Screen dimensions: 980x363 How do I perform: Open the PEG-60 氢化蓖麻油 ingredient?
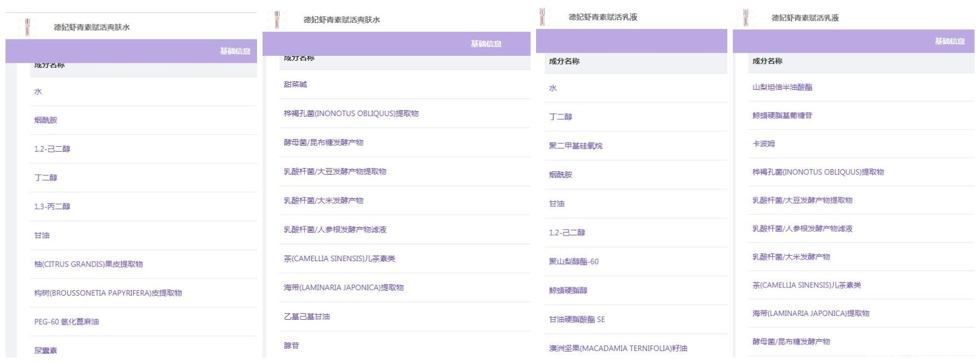click(x=66, y=322)
